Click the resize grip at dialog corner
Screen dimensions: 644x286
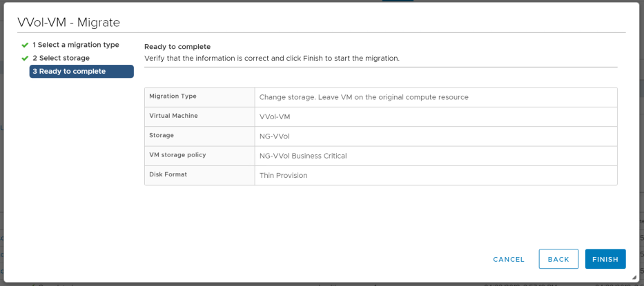[634, 277]
